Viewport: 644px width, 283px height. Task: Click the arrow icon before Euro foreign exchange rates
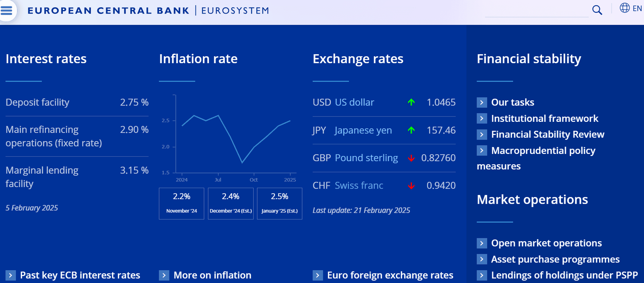point(318,275)
